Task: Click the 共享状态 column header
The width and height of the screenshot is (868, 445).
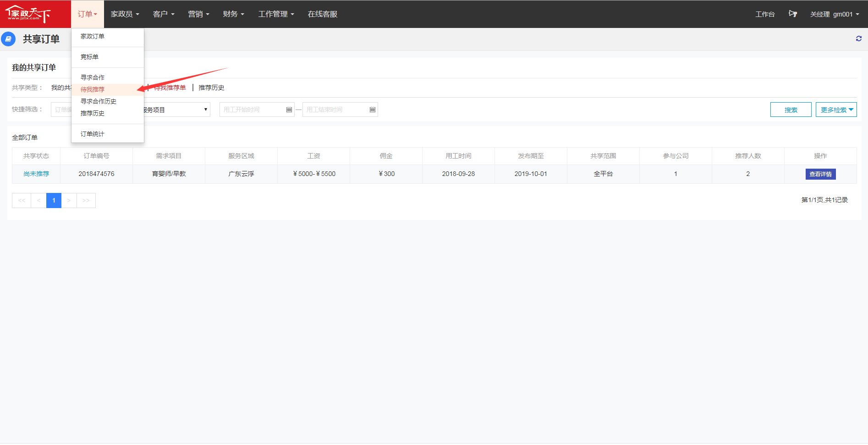Action: [36, 156]
